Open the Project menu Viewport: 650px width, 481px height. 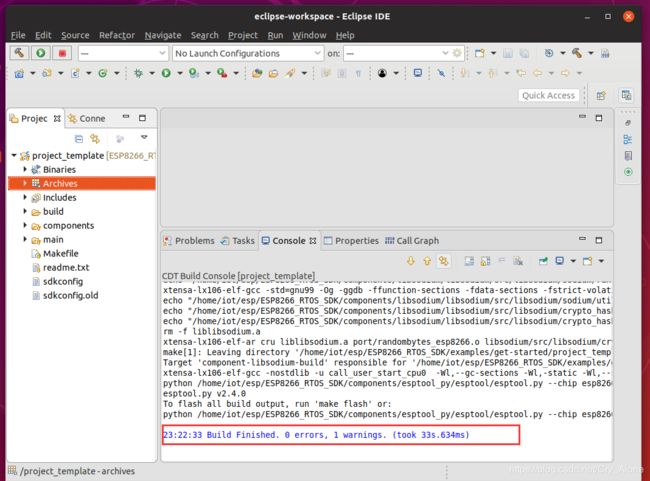pyautogui.click(x=243, y=35)
